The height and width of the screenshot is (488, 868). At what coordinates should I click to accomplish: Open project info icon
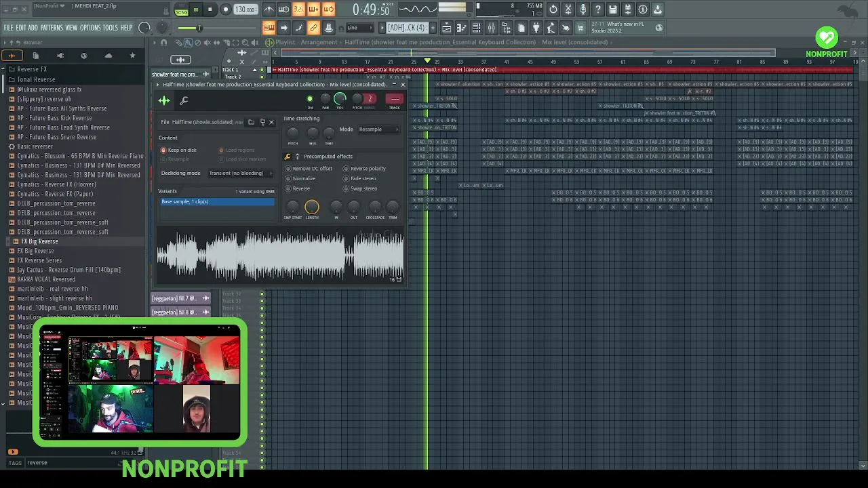point(643,9)
